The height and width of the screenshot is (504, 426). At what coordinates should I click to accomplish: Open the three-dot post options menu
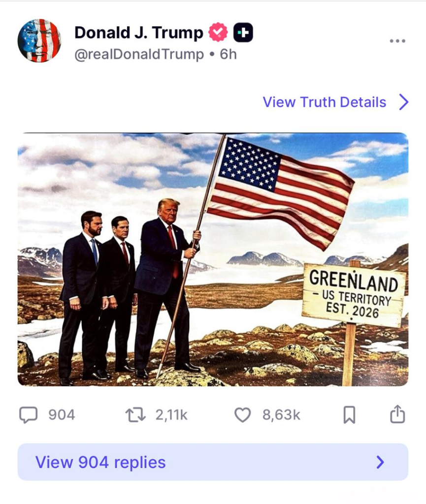point(397,41)
